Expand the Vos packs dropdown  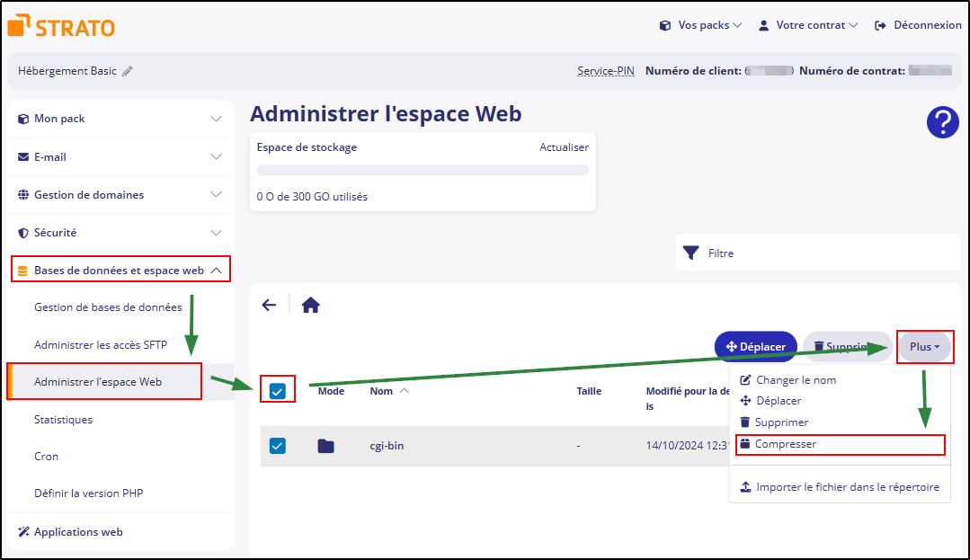click(701, 25)
